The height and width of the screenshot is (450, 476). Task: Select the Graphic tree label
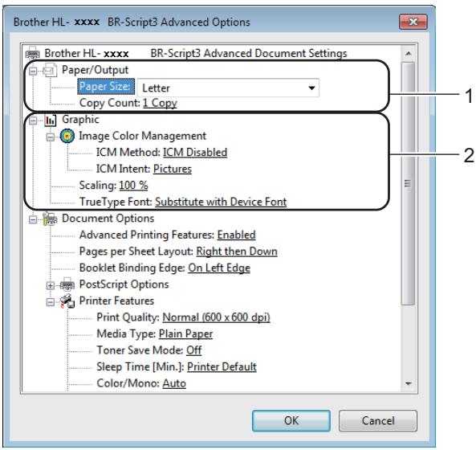point(80,120)
